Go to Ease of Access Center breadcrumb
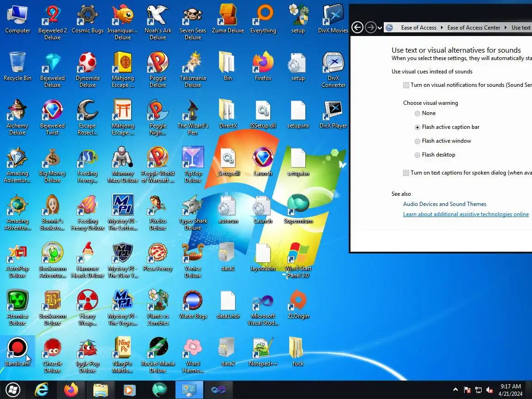This screenshot has height=399, width=532. (x=474, y=28)
